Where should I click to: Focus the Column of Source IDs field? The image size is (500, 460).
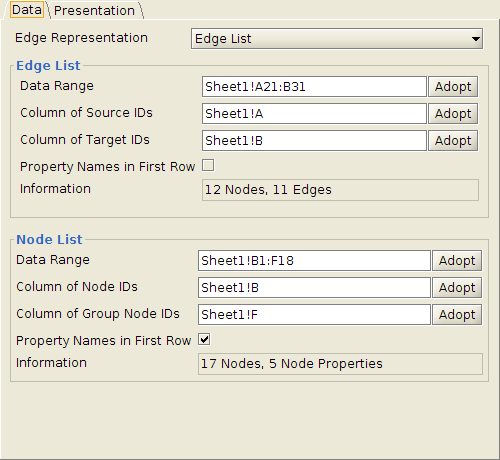(x=314, y=114)
